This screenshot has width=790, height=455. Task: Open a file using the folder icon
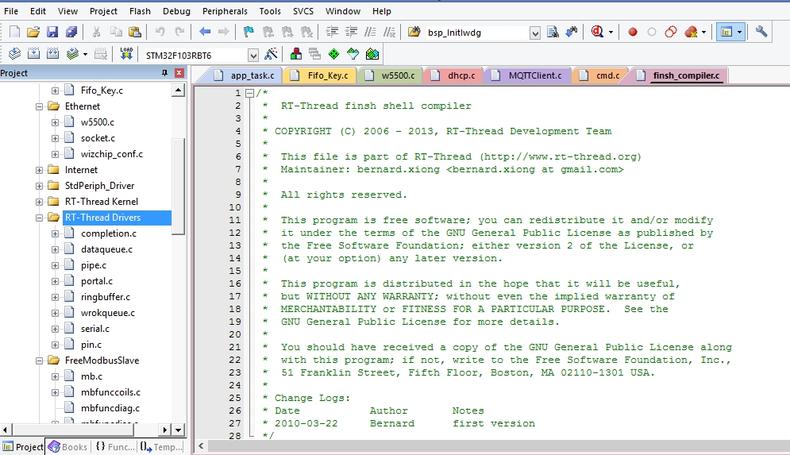point(33,32)
